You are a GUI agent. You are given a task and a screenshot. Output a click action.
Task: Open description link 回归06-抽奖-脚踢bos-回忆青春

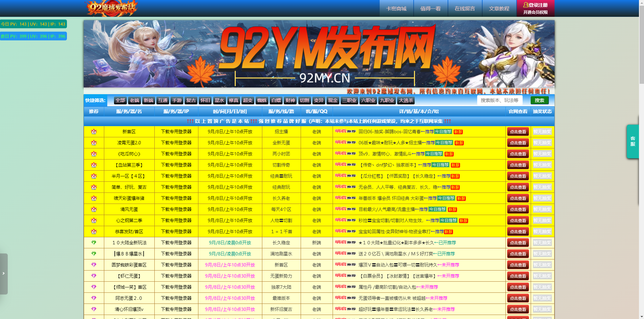tap(389, 132)
